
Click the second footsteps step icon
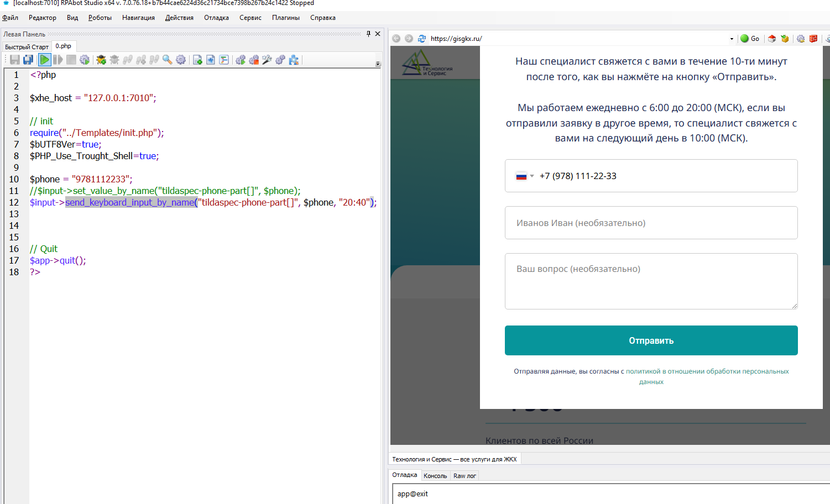[x=141, y=60]
